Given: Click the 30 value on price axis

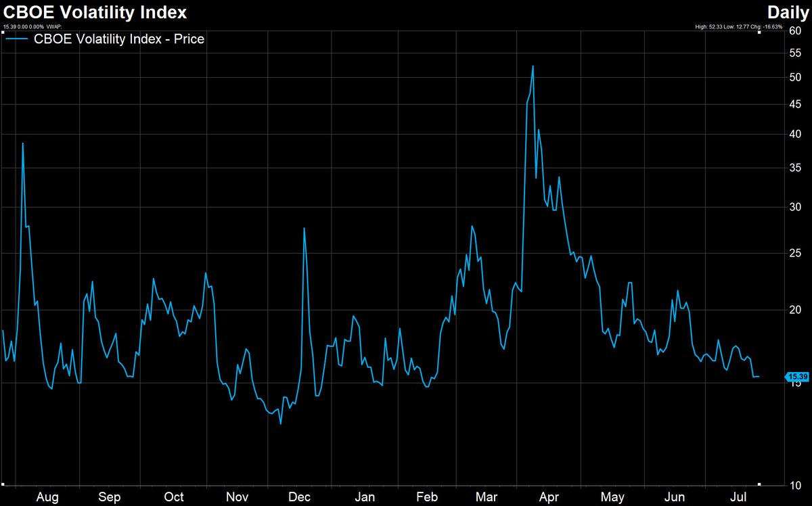Looking at the screenshot, I should [x=795, y=207].
